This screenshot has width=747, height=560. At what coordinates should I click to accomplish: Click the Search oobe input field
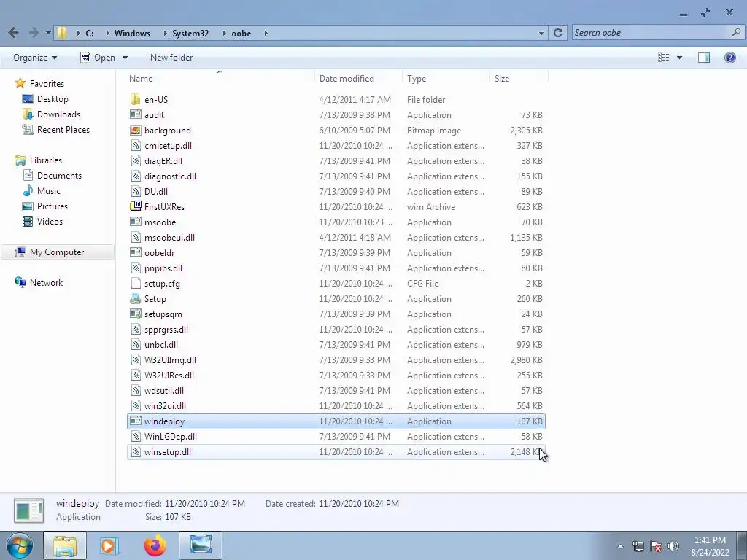tap(650, 33)
